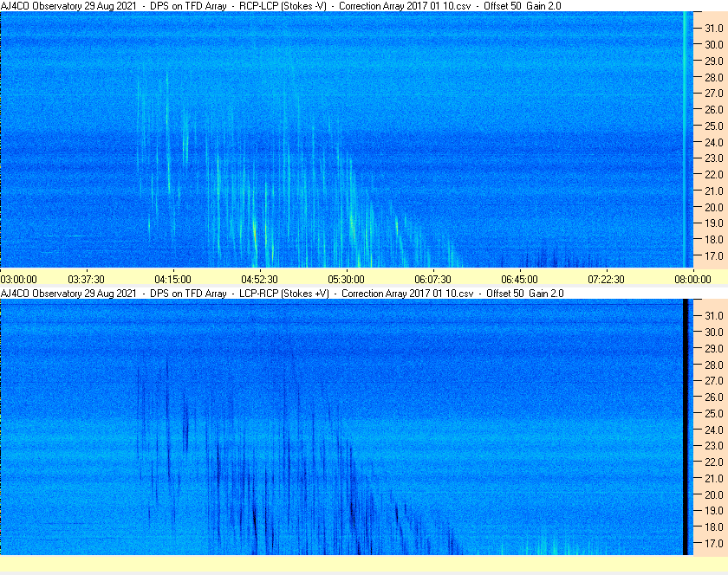The image size is (728, 575).
Task: Click 'Correction Array 2017 01 10.csv' in Stokes -V title
Action: [405, 6]
